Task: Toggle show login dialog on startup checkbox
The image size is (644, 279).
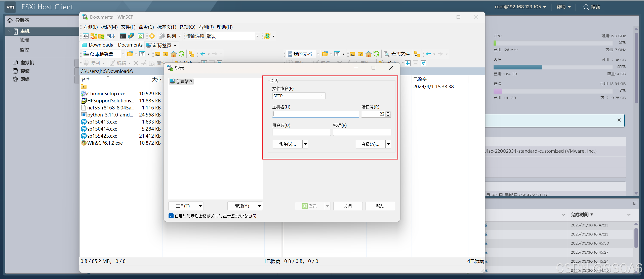Action: [171, 216]
